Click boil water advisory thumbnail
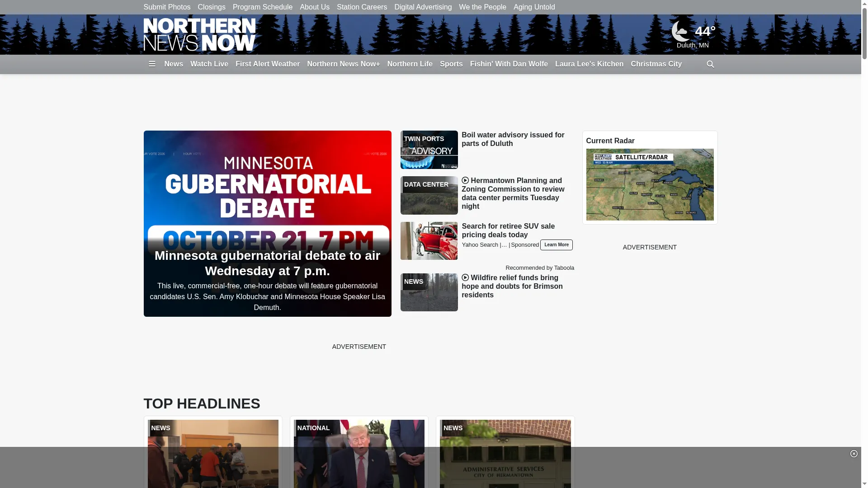The height and width of the screenshot is (488, 868). tap(429, 150)
